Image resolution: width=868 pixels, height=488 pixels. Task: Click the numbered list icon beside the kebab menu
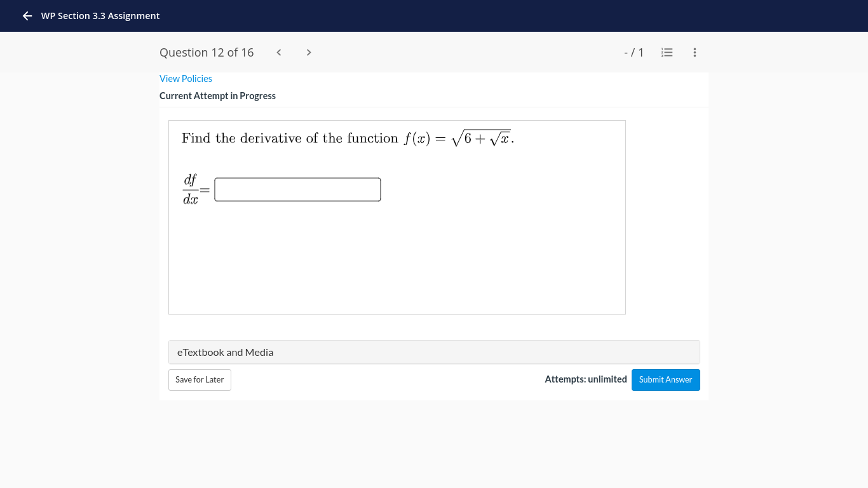667,52
